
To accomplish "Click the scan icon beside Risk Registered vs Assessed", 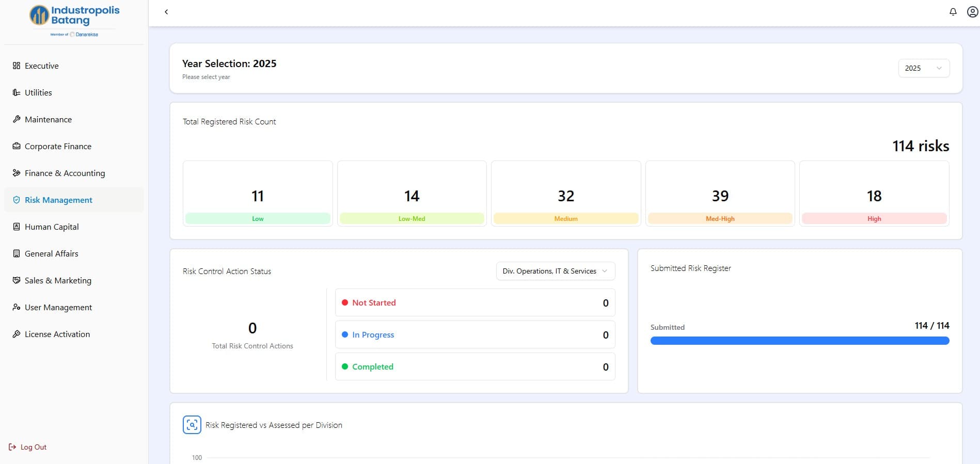I will [x=192, y=425].
